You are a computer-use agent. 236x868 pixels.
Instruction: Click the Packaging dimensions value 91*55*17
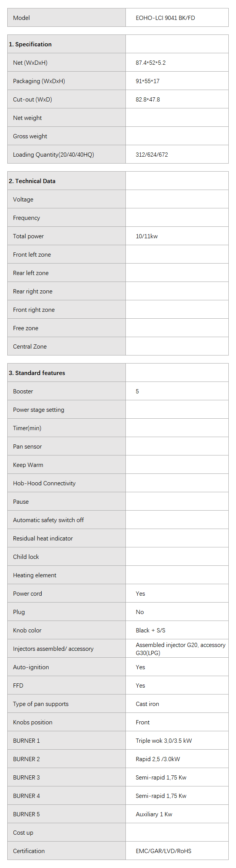click(x=148, y=81)
